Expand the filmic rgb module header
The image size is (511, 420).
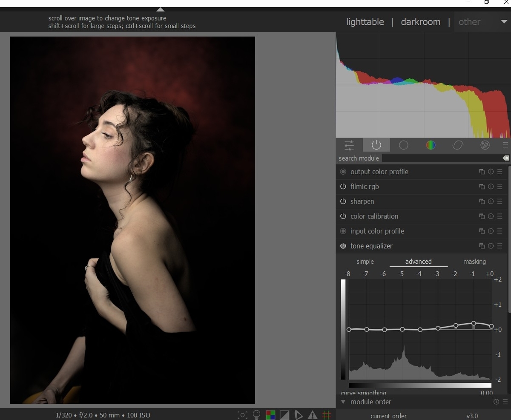coord(365,187)
